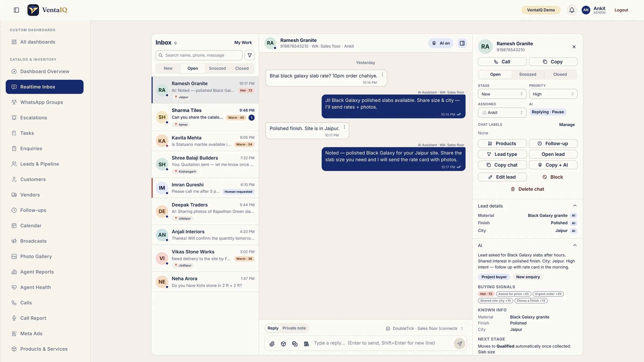The height and width of the screenshot is (362, 644).
Task: Click Copy next to the Call button
Action: coord(553,62)
